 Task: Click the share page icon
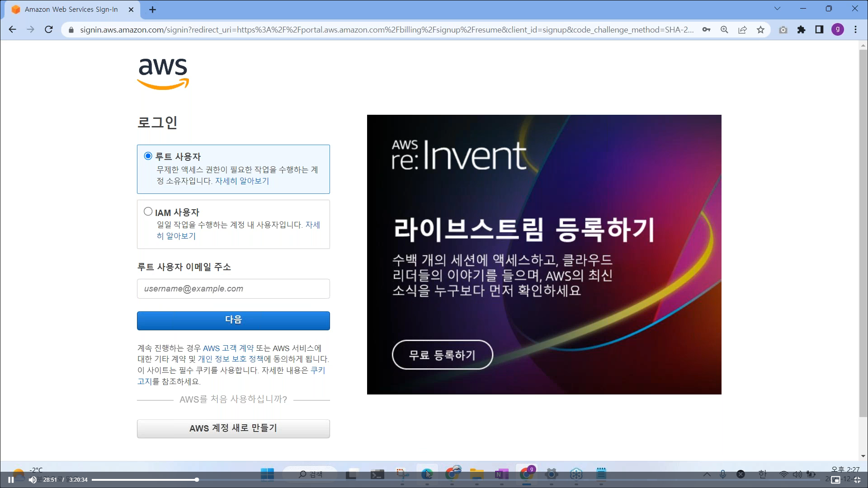742,30
